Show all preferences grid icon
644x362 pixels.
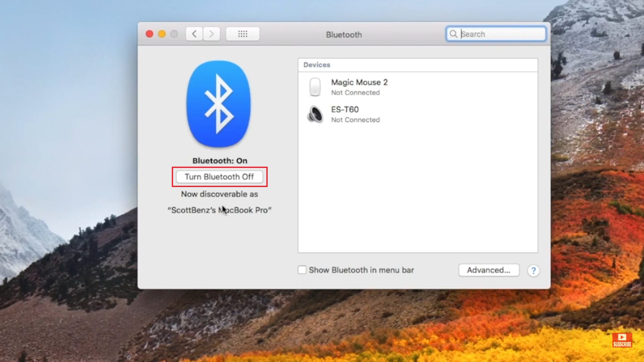point(242,34)
